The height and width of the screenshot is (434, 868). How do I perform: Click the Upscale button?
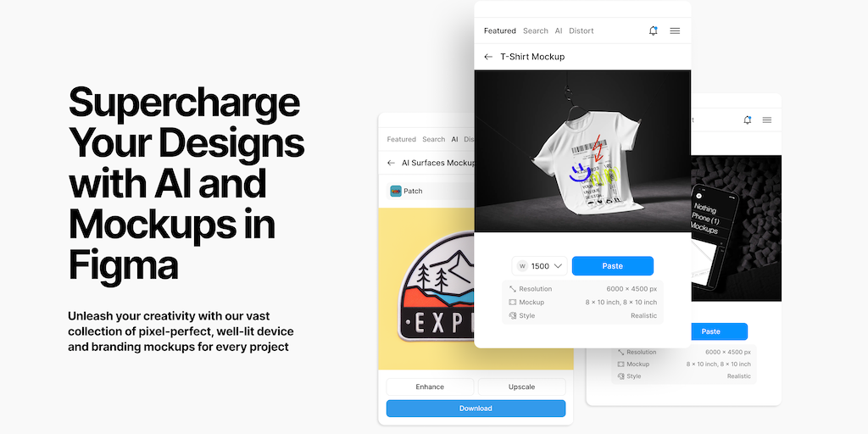[x=521, y=387]
